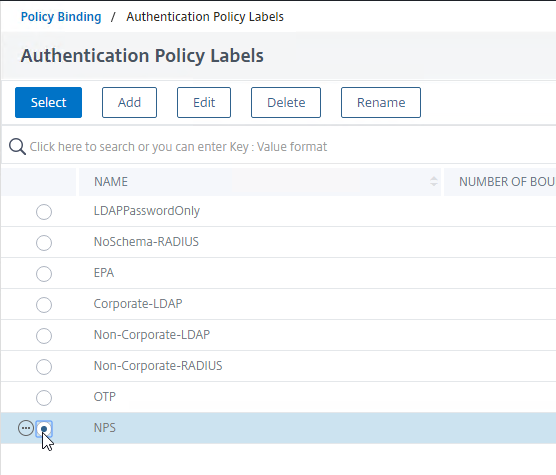
Task: Click the selected NPS radio button
Action: point(44,429)
